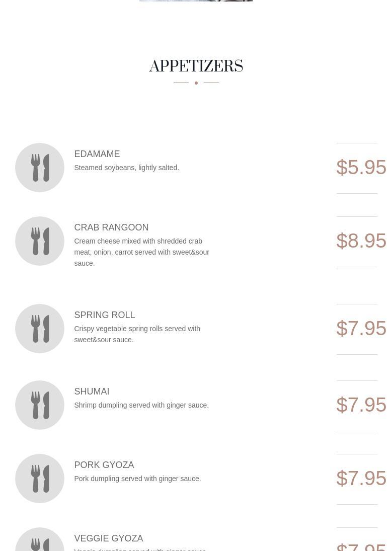Click the $8.95 Crab Rangoon price
Image resolution: width=392 pixels, height=551 pixels.
[x=361, y=241]
